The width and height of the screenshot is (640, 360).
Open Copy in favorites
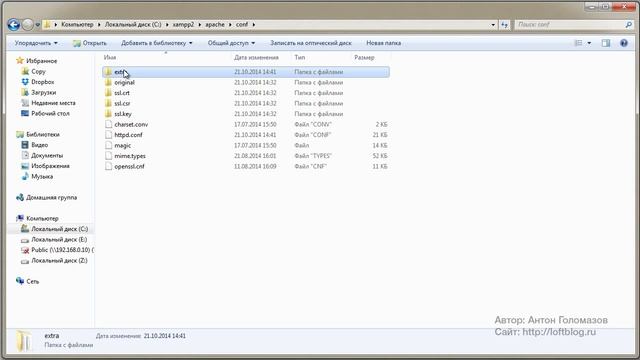38,71
